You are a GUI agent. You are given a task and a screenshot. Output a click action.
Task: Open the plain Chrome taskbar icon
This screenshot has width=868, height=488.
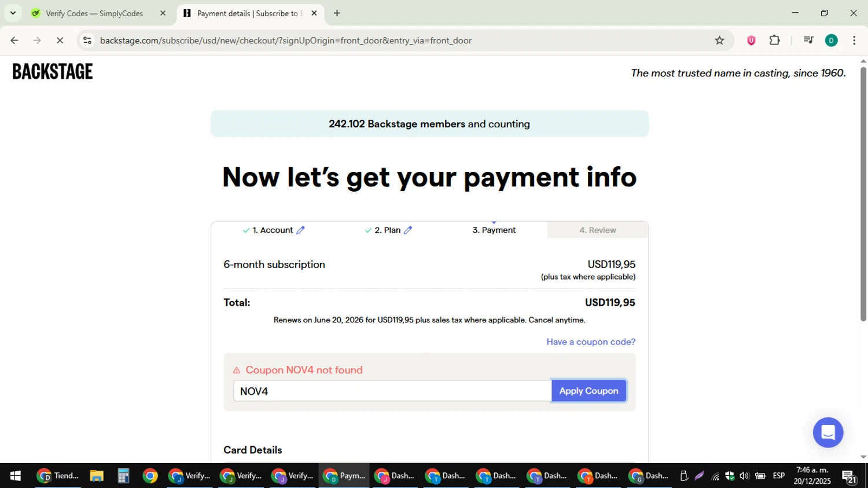[x=150, y=476]
